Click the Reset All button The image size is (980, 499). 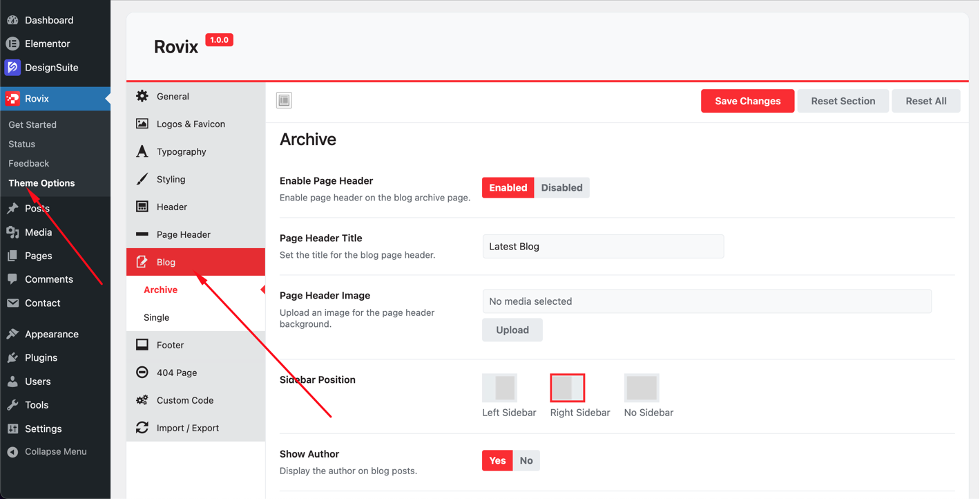[926, 101]
